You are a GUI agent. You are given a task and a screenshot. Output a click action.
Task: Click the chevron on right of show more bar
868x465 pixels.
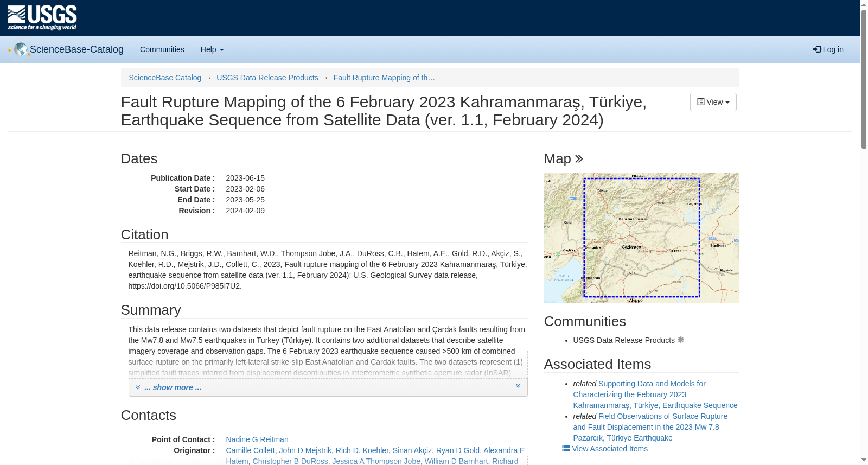(518, 386)
